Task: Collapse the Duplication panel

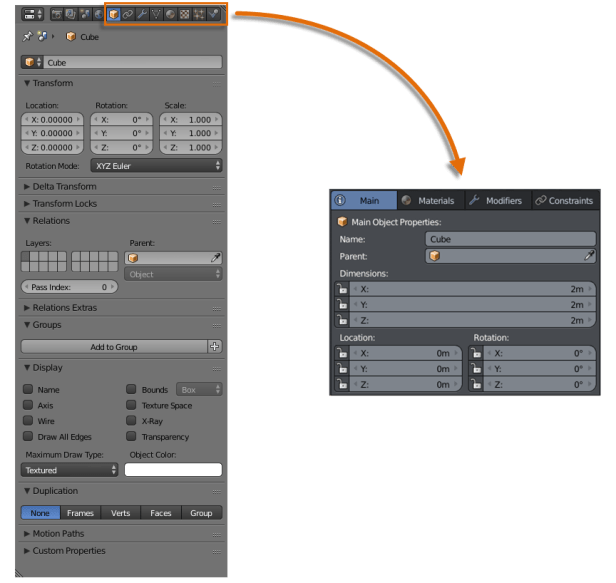Action: click(27, 491)
